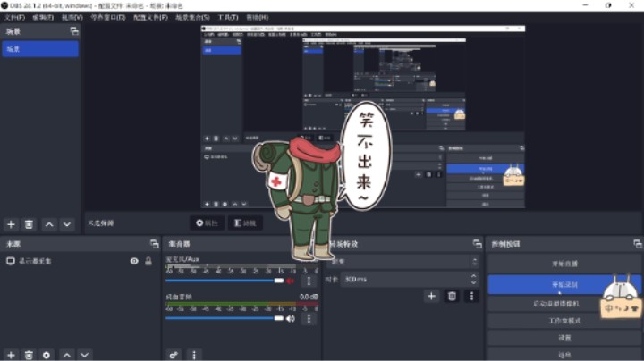This screenshot has width=644, height=361.
Task: Remove the transition using the trash icon
Action: tap(452, 296)
